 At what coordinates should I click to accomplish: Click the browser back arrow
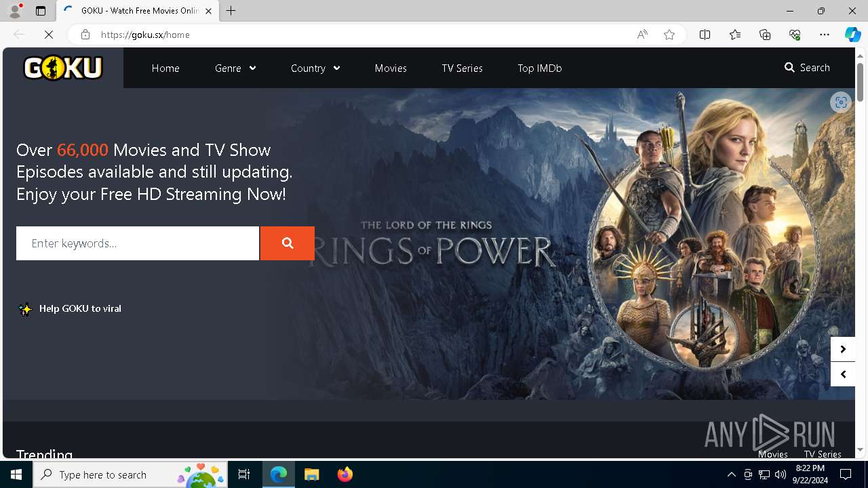pyautogui.click(x=19, y=35)
